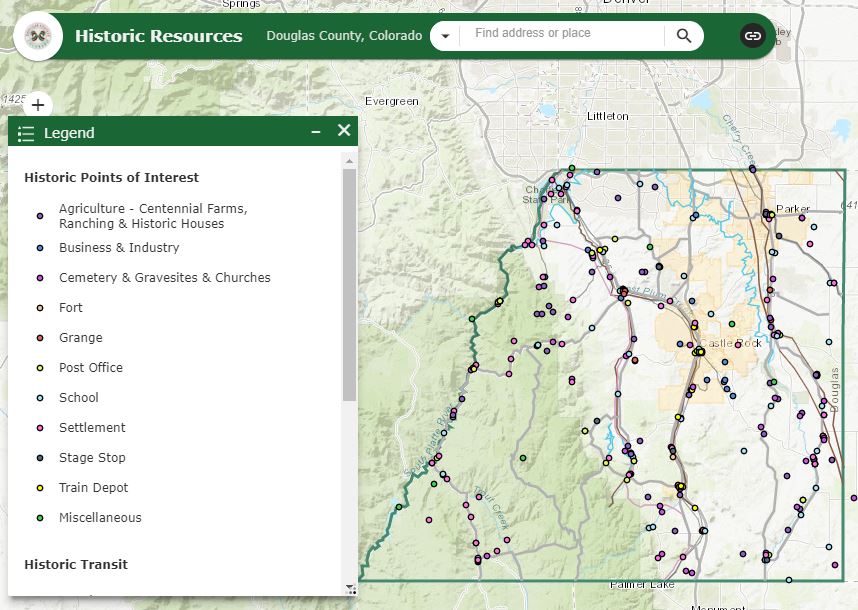Viewport: 858px width, 610px height.
Task: Click the zoom in plus button
Action: (38, 104)
